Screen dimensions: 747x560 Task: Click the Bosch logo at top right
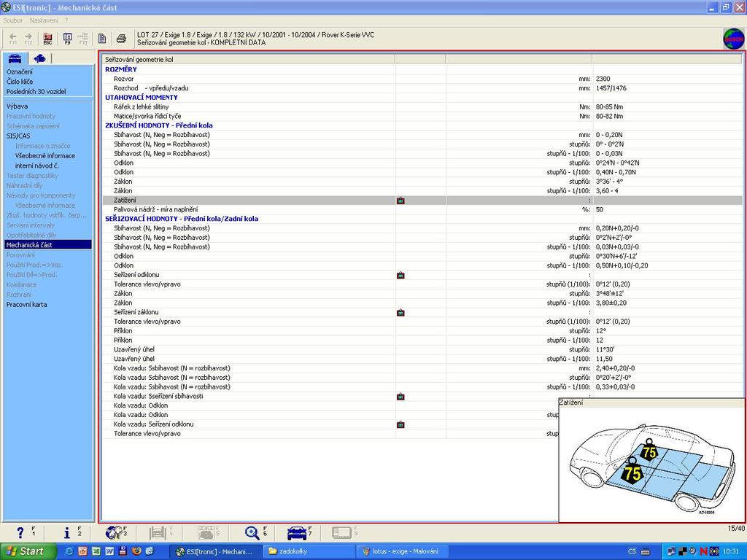tap(733, 39)
